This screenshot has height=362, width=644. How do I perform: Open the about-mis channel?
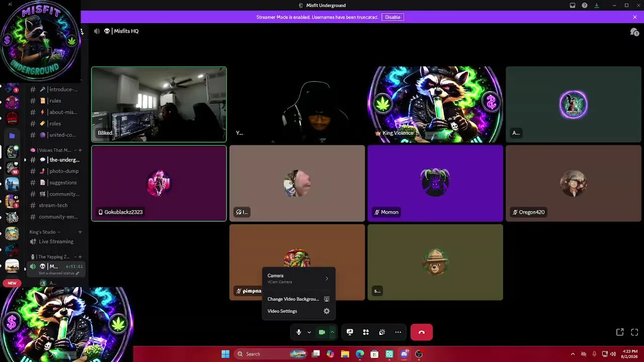point(55,112)
